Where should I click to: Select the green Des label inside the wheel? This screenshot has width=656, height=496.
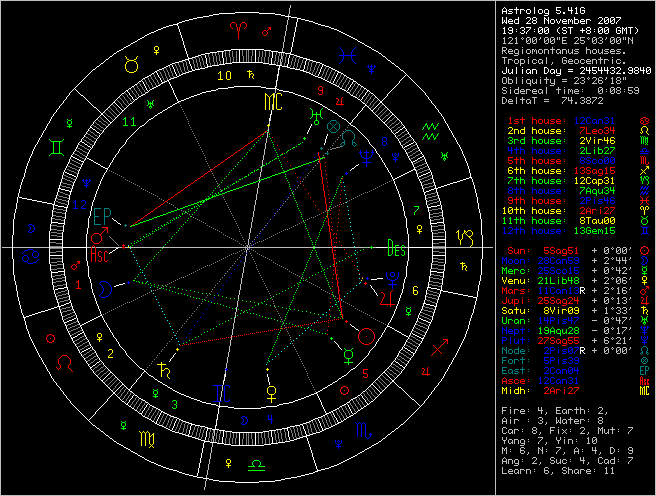click(x=396, y=248)
